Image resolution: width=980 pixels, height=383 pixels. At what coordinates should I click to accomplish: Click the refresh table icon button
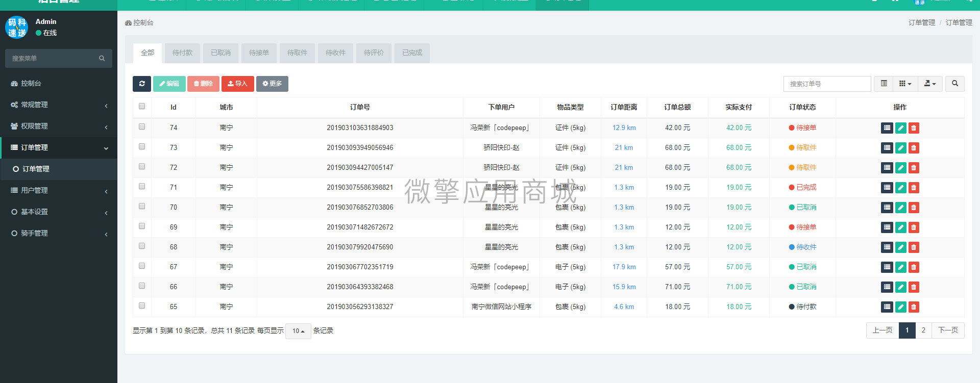point(142,84)
